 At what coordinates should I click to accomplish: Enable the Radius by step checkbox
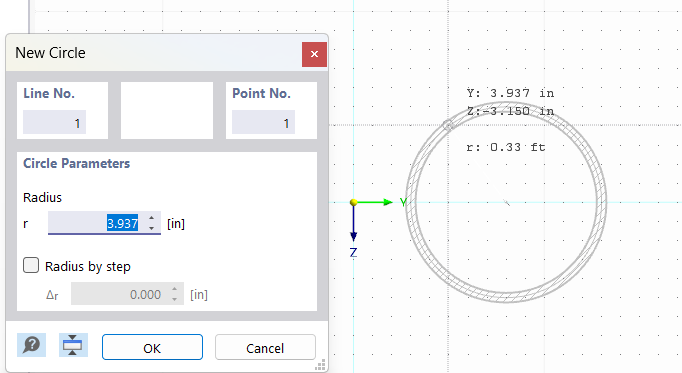coord(31,265)
